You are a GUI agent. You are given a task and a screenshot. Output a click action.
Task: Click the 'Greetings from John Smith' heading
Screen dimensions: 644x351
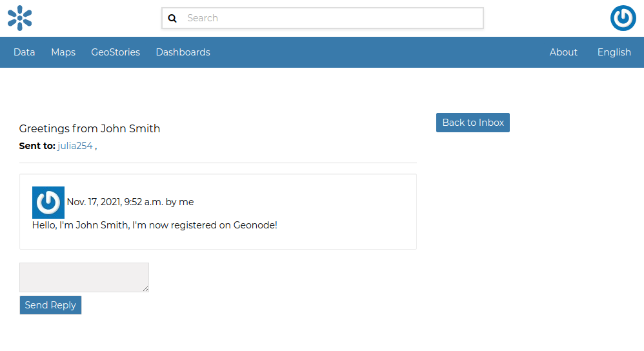coord(90,128)
